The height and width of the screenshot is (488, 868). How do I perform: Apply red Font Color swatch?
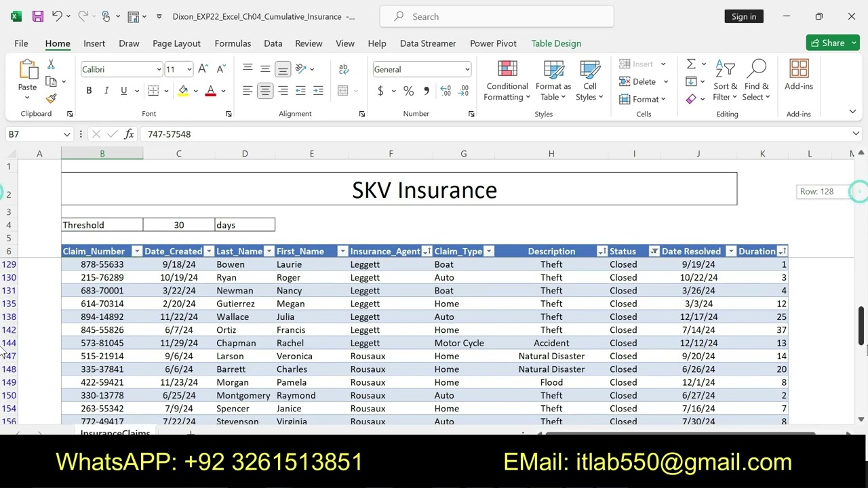(x=210, y=91)
